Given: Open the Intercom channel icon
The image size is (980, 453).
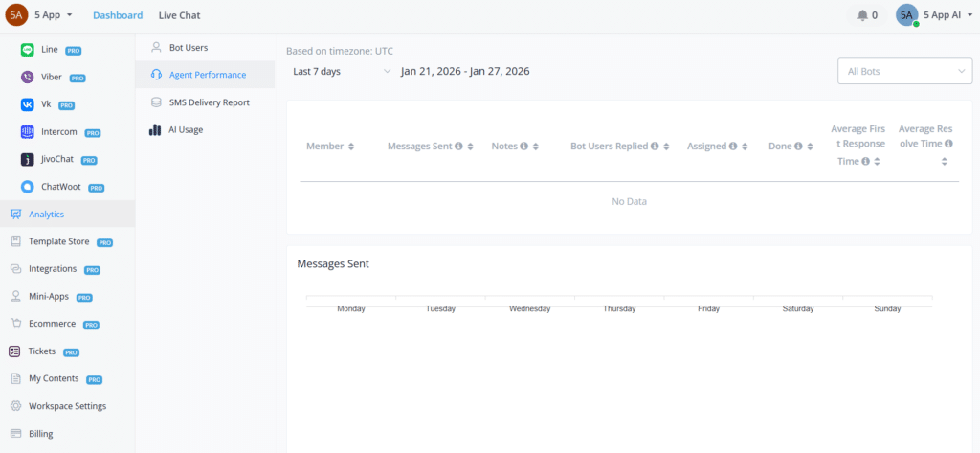Looking at the screenshot, I should (x=28, y=132).
